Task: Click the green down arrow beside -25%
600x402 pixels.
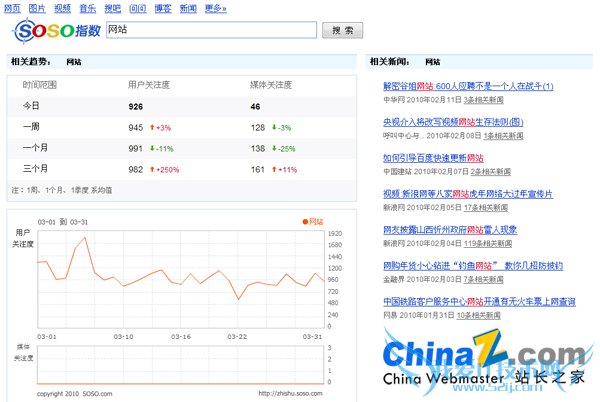Action: tap(274, 148)
